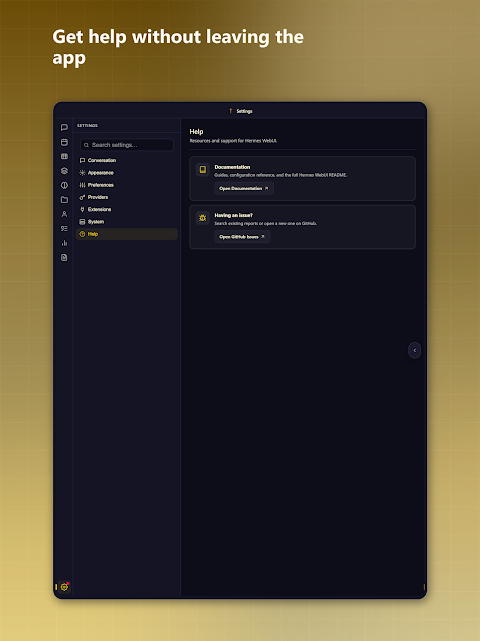Click the half-circle contrast icon in left rail
This screenshot has height=641, width=480.
tap(64, 185)
